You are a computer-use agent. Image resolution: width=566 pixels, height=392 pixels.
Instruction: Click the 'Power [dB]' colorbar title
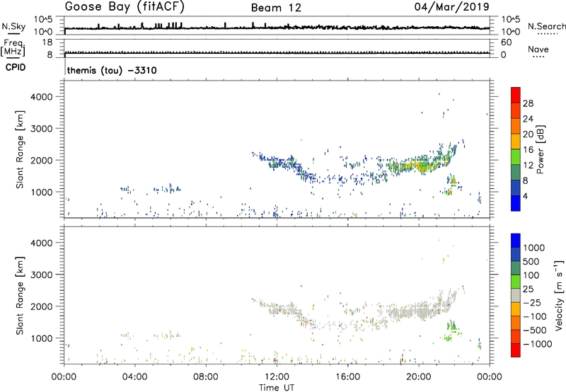tap(540, 149)
